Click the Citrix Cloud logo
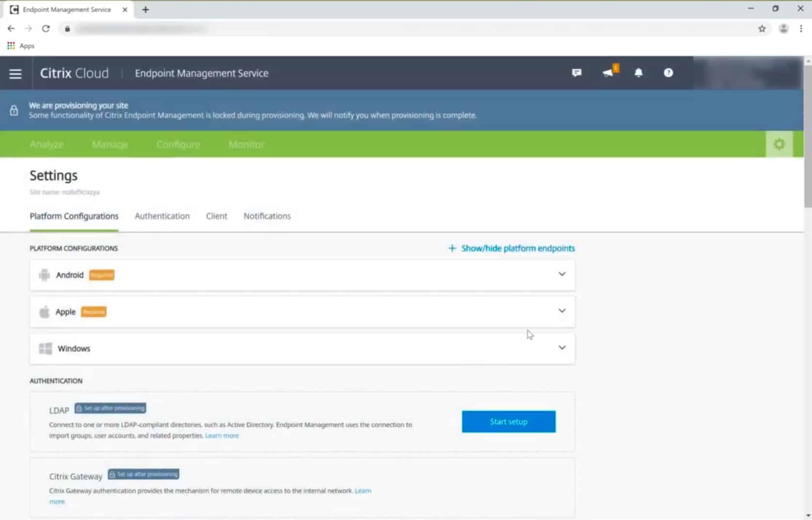Screen dimensions: 812x520 coord(74,73)
